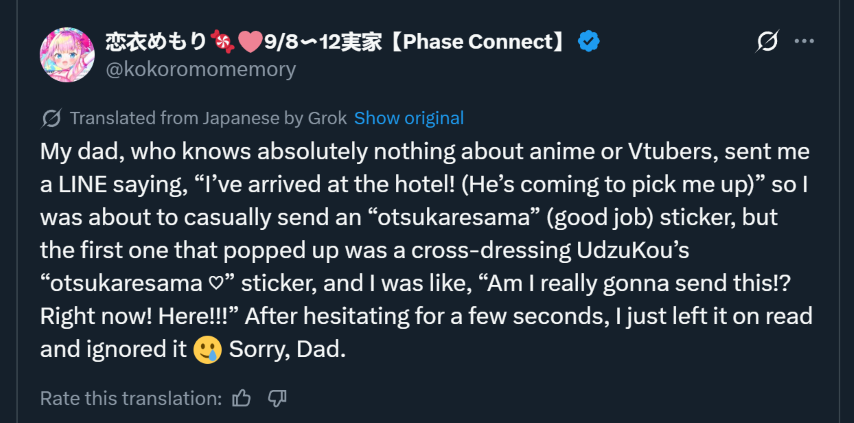Open the @kokoromomemory handle link
The height and width of the screenshot is (423, 854).
200,69
